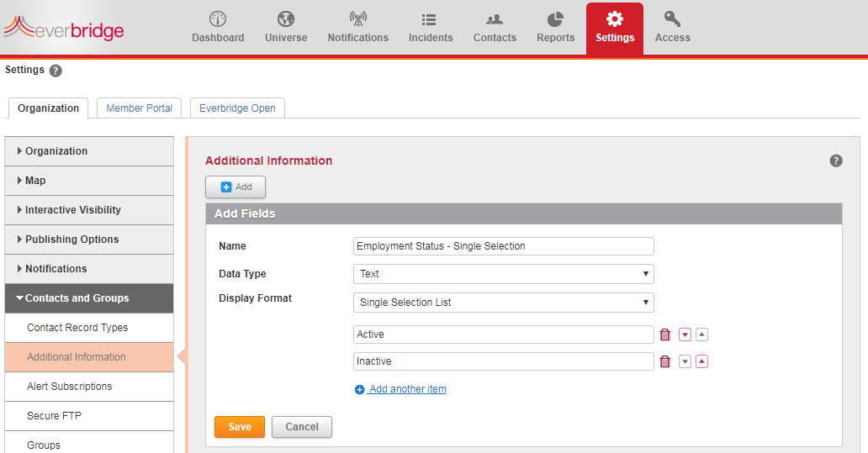
Task: Open the Display Format dropdown
Action: click(x=503, y=303)
